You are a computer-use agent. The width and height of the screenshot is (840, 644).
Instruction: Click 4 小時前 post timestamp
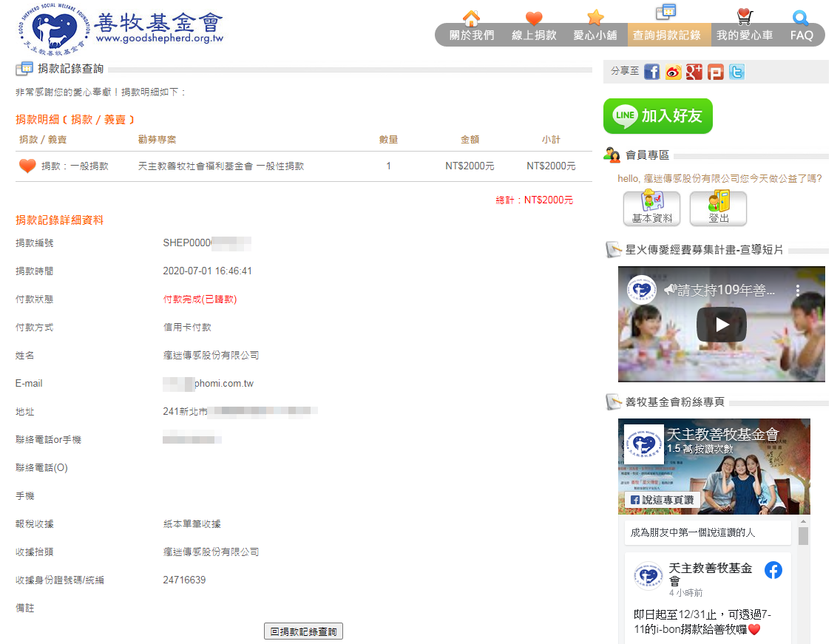[685, 593]
